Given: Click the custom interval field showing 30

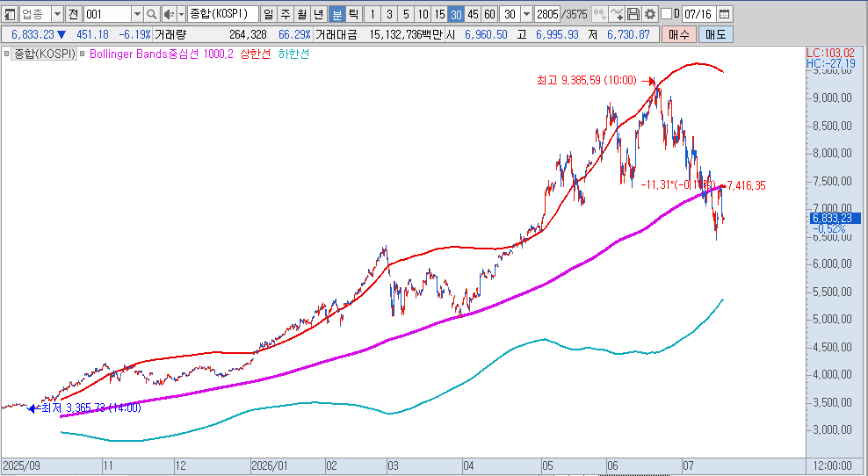Looking at the screenshot, I should point(510,14).
